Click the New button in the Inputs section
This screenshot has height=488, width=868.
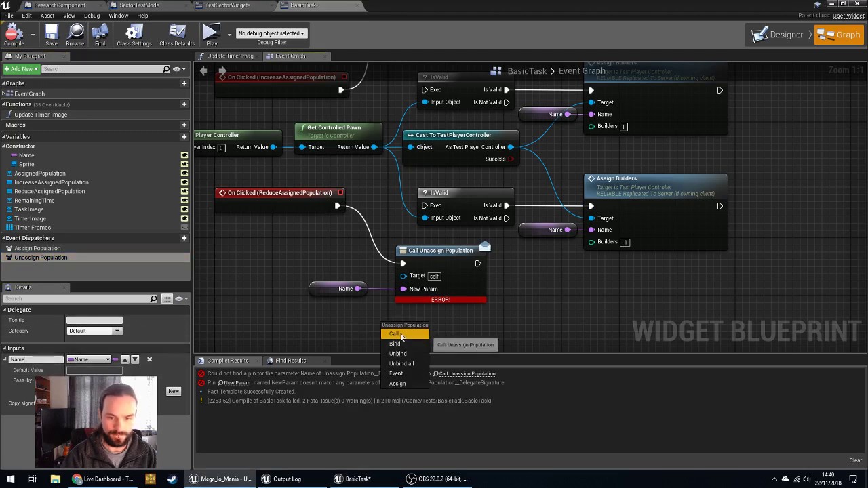(174, 391)
